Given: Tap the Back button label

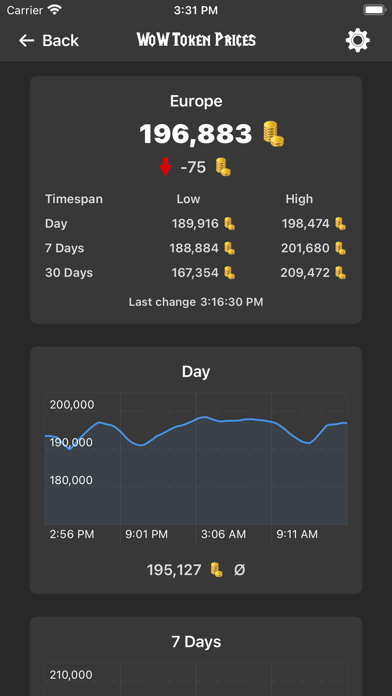Looking at the screenshot, I should coord(60,41).
